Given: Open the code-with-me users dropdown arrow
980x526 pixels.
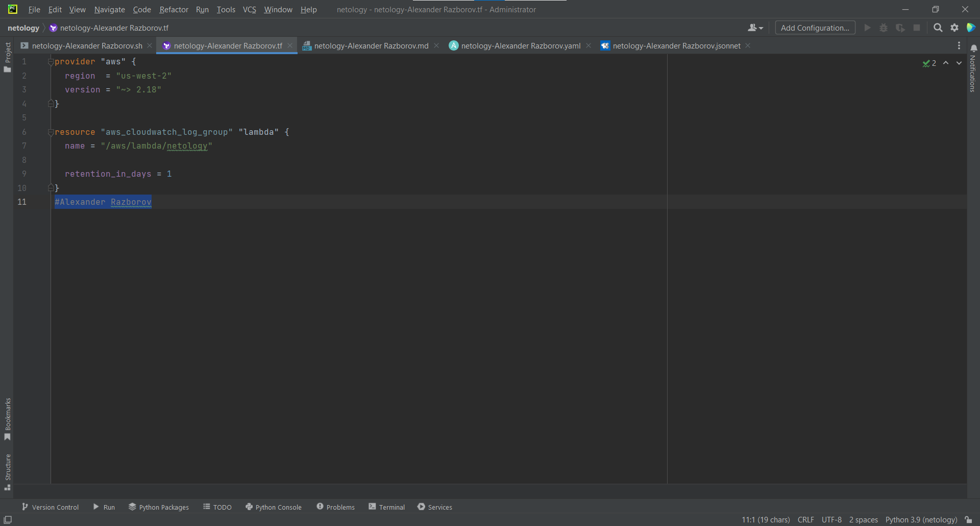Looking at the screenshot, I should coord(760,28).
